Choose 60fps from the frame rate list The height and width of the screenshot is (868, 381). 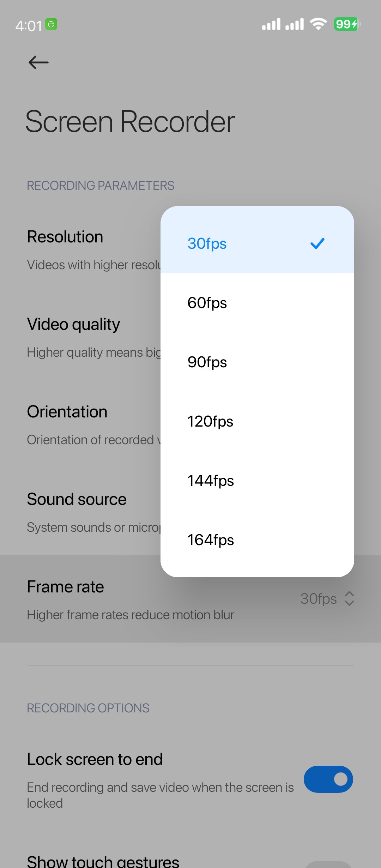point(207,303)
